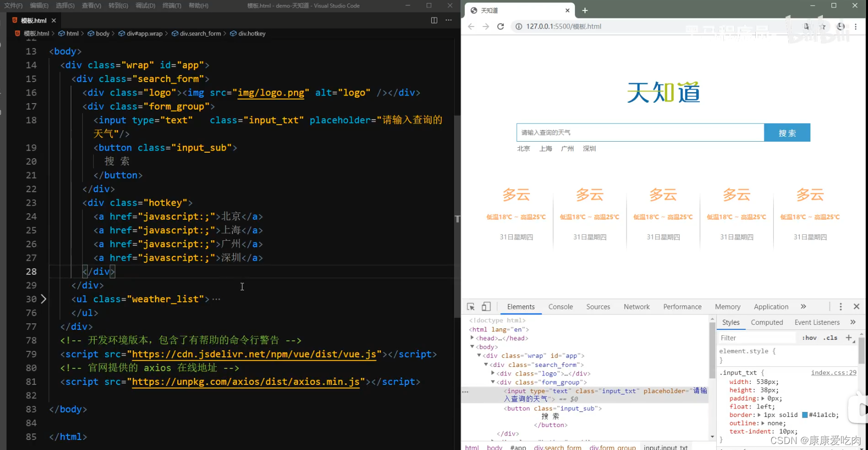The width and height of the screenshot is (868, 450).
Task: Open the Elements DevTools tab
Action: point(521,307)
